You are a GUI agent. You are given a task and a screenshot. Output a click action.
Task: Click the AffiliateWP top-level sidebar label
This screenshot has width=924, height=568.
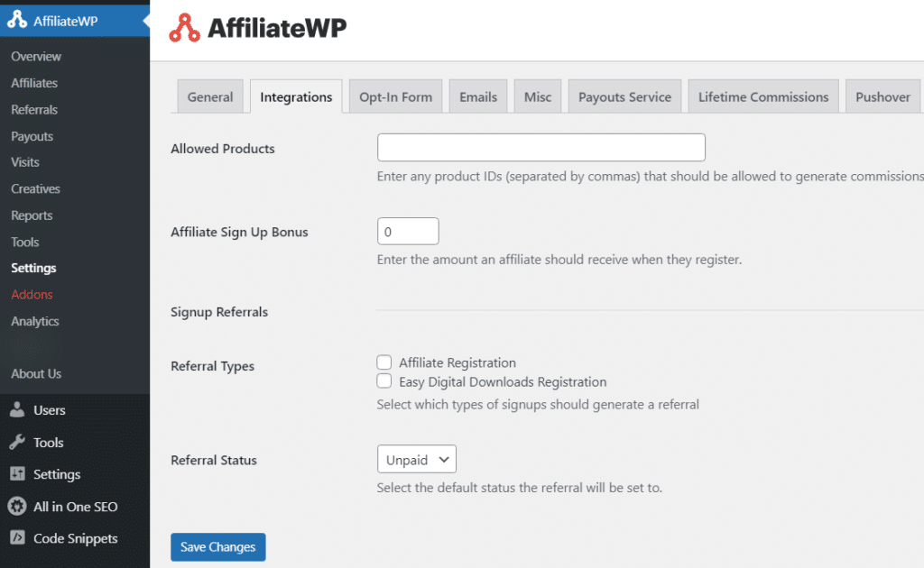pyautogui.click(x=65, y=22)
